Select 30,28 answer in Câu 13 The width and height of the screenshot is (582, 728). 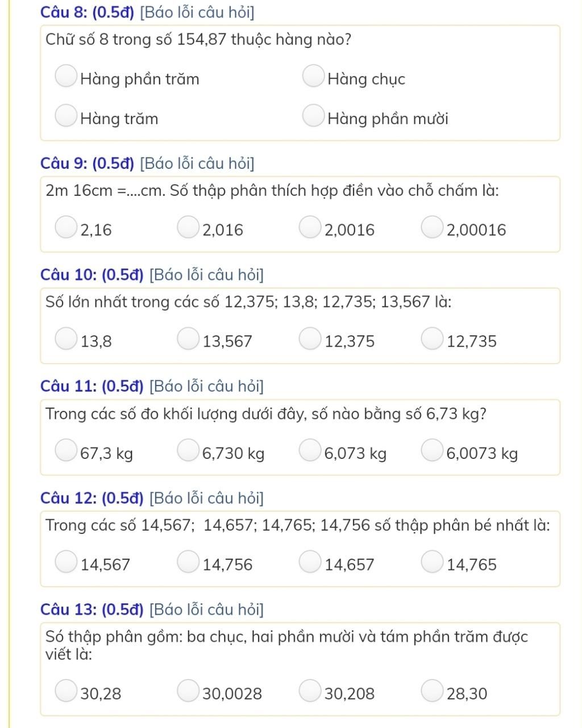coord(66,690)
